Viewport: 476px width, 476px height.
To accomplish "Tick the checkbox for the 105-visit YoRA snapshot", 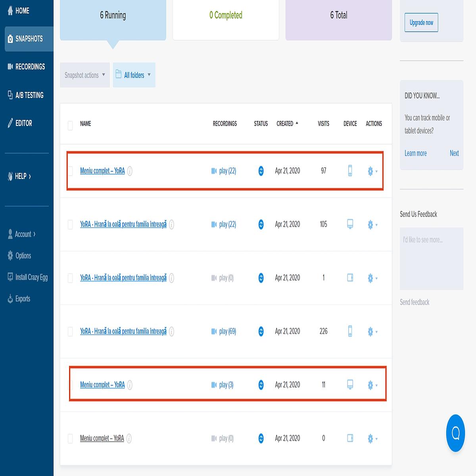I will tap(70, 225).
